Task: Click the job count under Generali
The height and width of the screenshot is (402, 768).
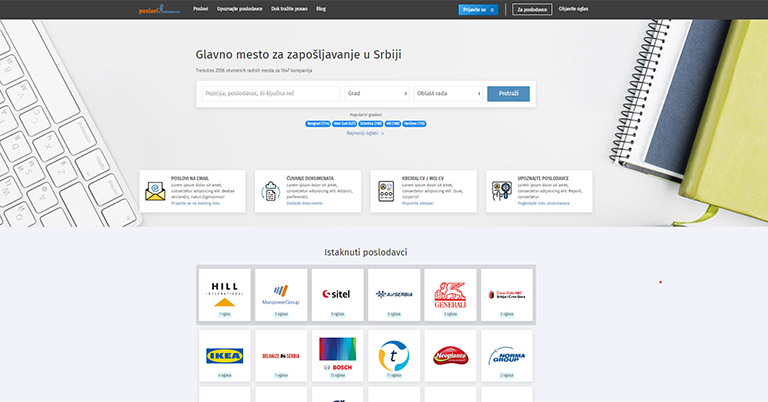Action: point(450,314)
